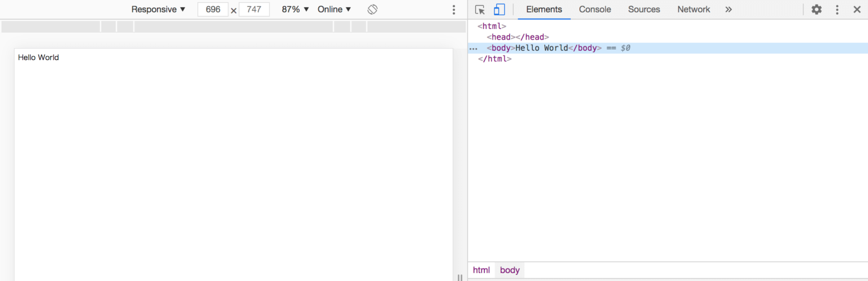
Task: Open the Online throttling dropdown
Action: click(x=334, y=10)
